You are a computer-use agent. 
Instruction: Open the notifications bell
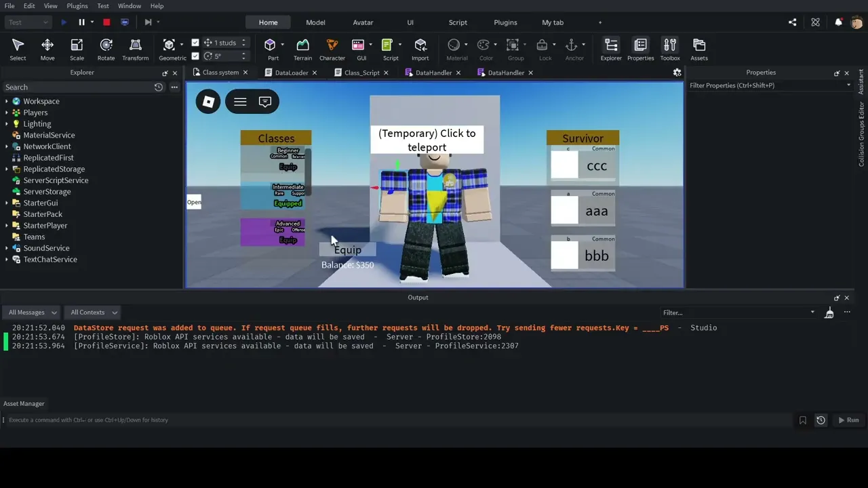point(839,22)
